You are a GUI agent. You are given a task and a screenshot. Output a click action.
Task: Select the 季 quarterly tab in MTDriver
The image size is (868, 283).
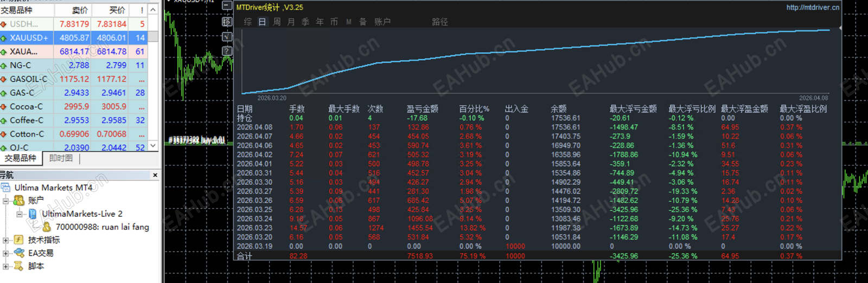(x=305, y=22)
